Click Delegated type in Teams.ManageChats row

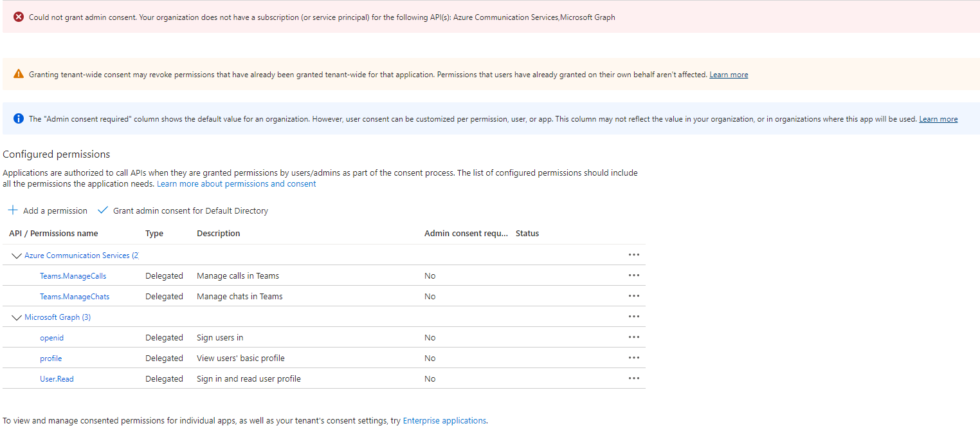(164, 297)
